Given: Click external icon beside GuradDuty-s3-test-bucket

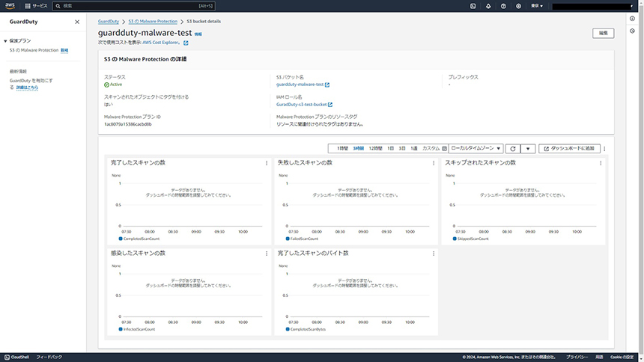Looking at the screenshot, I should click(330, 105).
